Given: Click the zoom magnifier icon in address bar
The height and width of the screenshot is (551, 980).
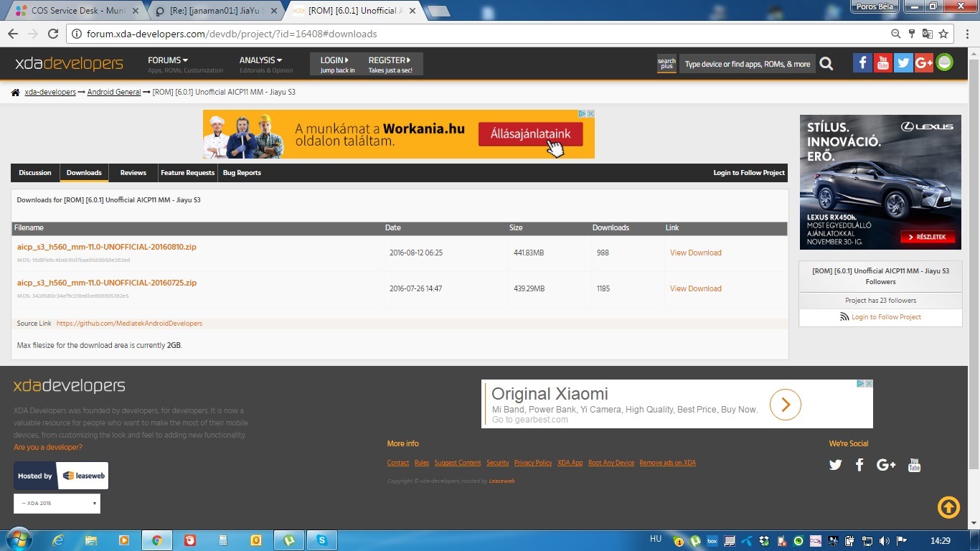Looking at the screenshot, I should 895,34.
